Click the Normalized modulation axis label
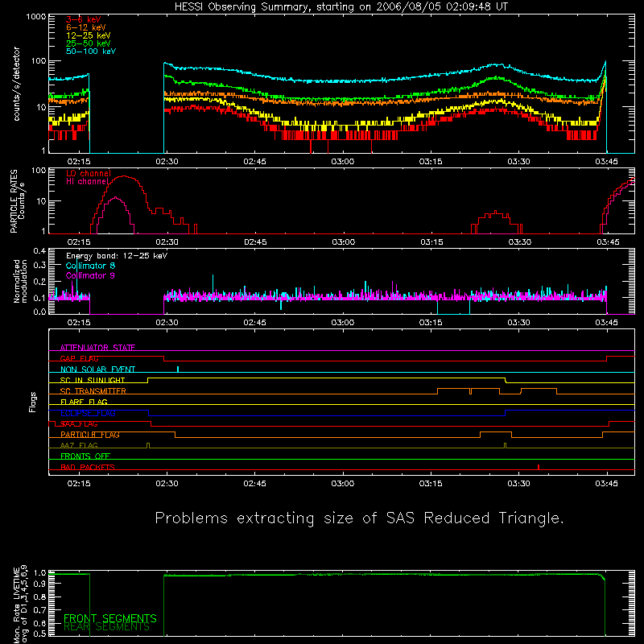This screenshot has width=644, height=644. point(19,281)
